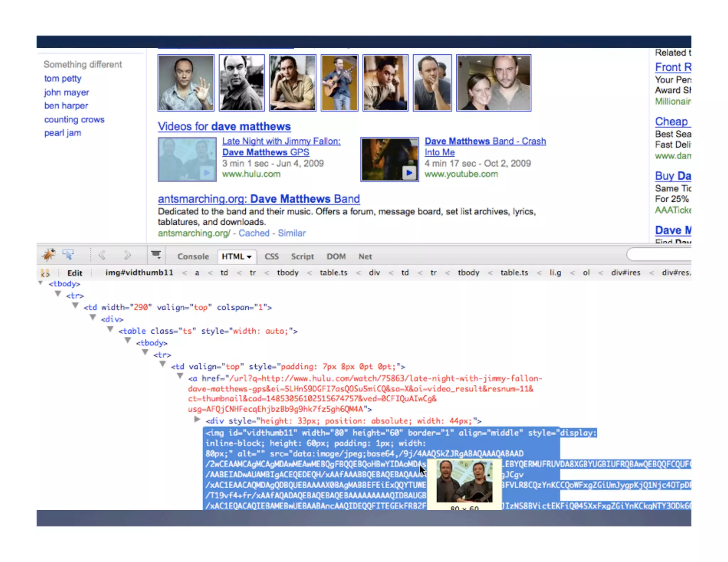
Task: Click the Edit button in HTML panel
Action: tap(75, 273)
